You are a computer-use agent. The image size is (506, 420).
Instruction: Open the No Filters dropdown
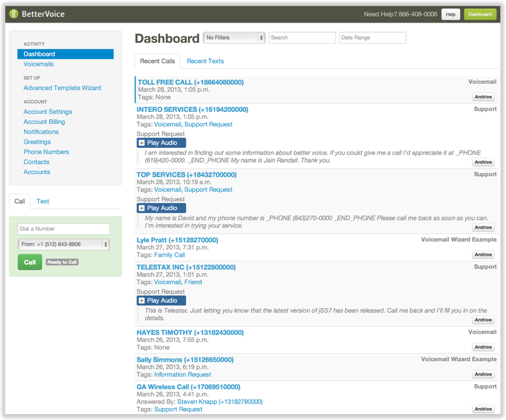coord(234,37)
